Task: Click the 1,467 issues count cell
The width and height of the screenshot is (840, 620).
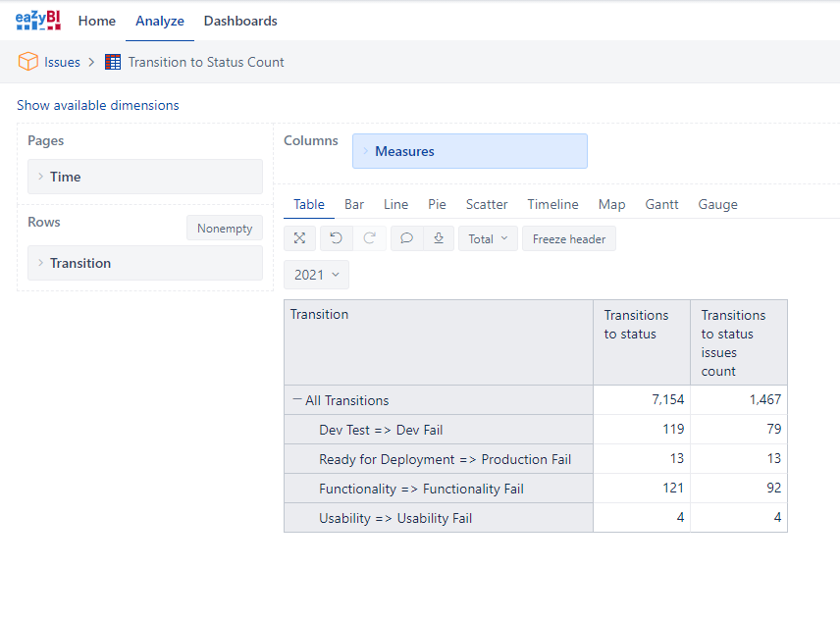Action: (x=739, y=400)
